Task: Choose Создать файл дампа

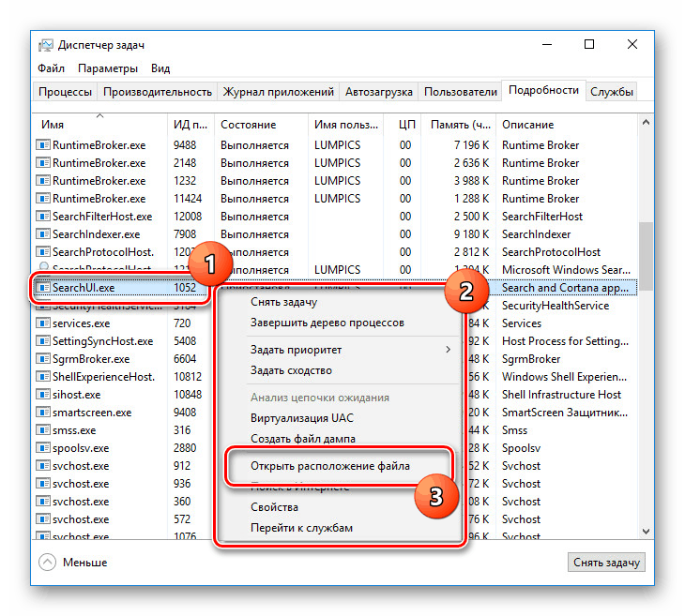Action: [x=303, y=438]
